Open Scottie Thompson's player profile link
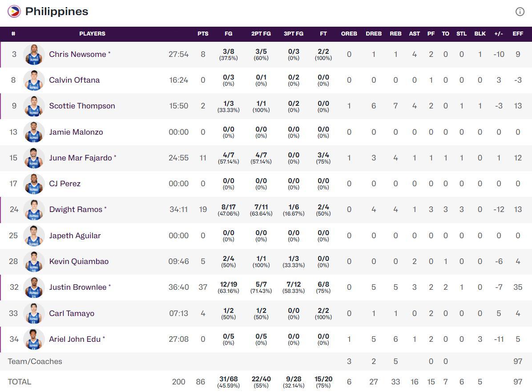532x392 pixels. (x=82, y=106)
